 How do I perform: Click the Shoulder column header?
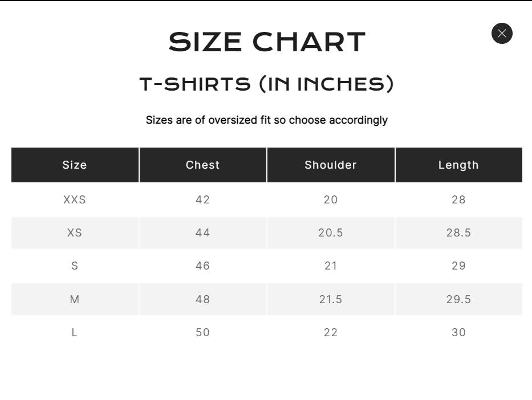(331, 165)
